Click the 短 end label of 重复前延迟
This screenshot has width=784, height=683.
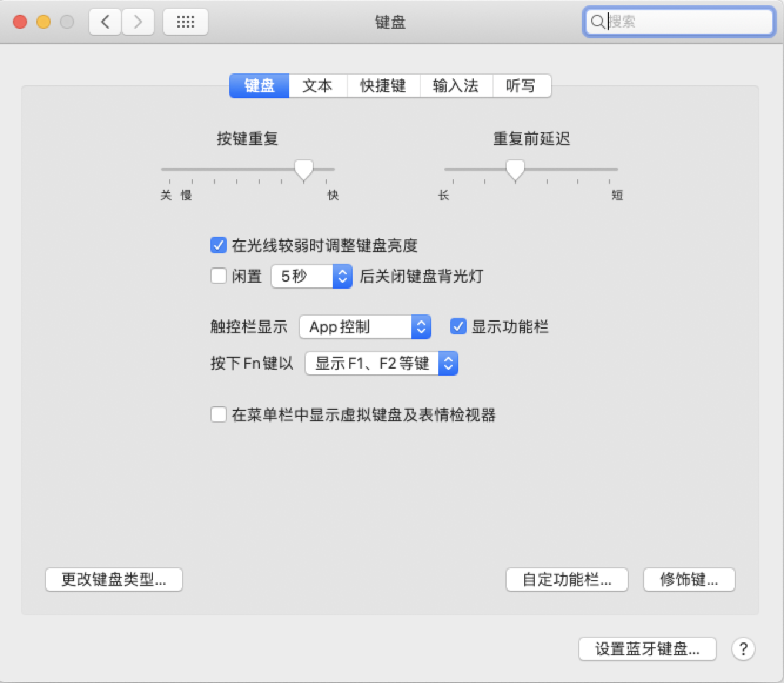[x=617, y=195]
